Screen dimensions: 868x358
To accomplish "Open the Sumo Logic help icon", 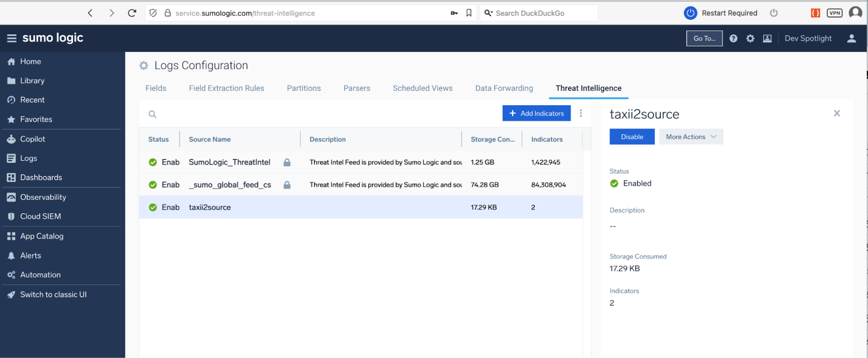I will [733, 38].
